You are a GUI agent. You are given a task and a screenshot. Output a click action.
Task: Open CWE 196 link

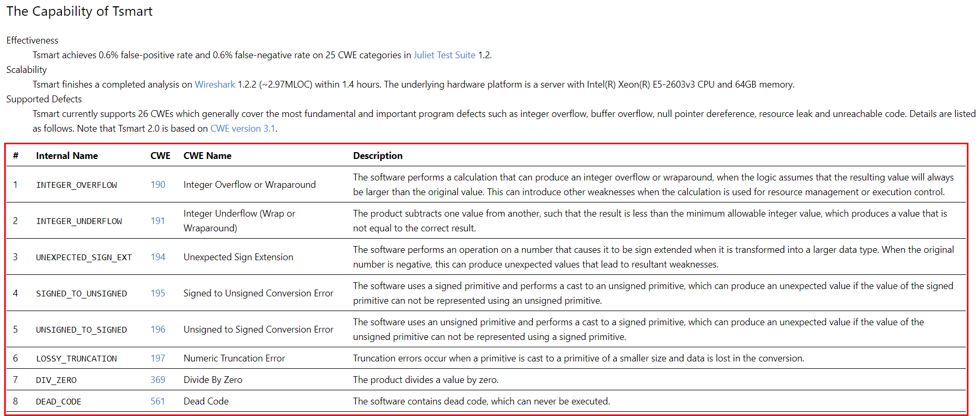pos(158,329)
